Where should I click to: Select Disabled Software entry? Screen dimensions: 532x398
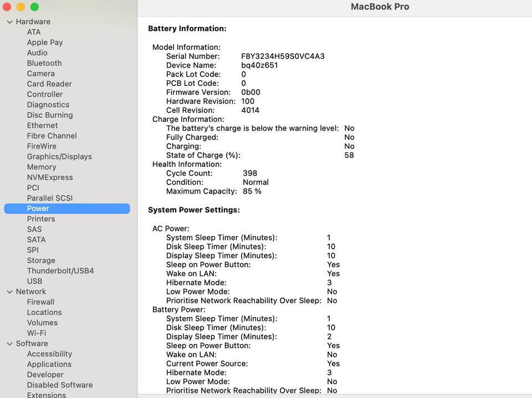(x=60, y=385)
